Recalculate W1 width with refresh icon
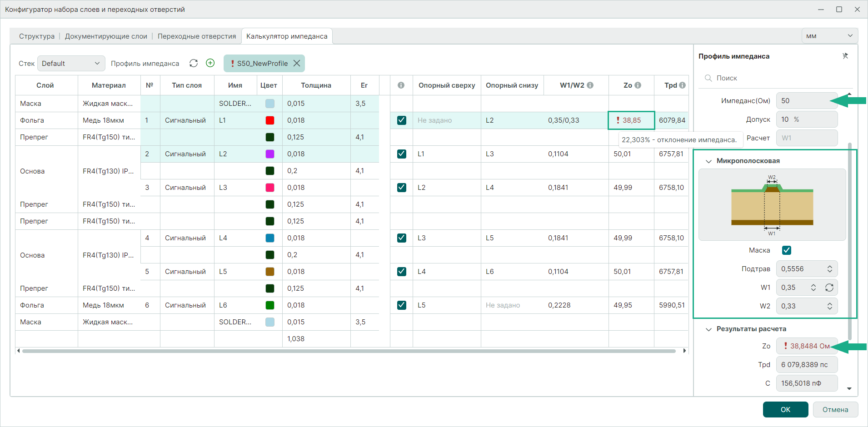The image size is (868, 427). pos(829,288)
